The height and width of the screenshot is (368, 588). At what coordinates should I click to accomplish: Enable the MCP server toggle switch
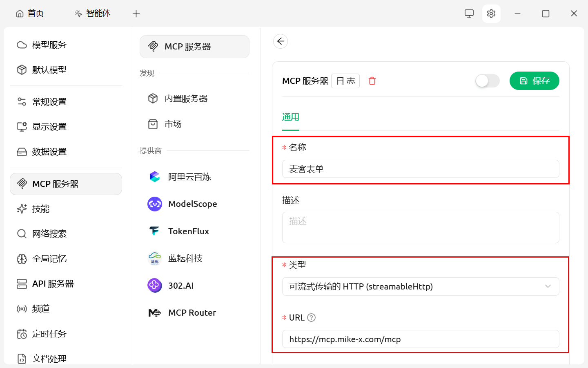(x=487, y=81)
